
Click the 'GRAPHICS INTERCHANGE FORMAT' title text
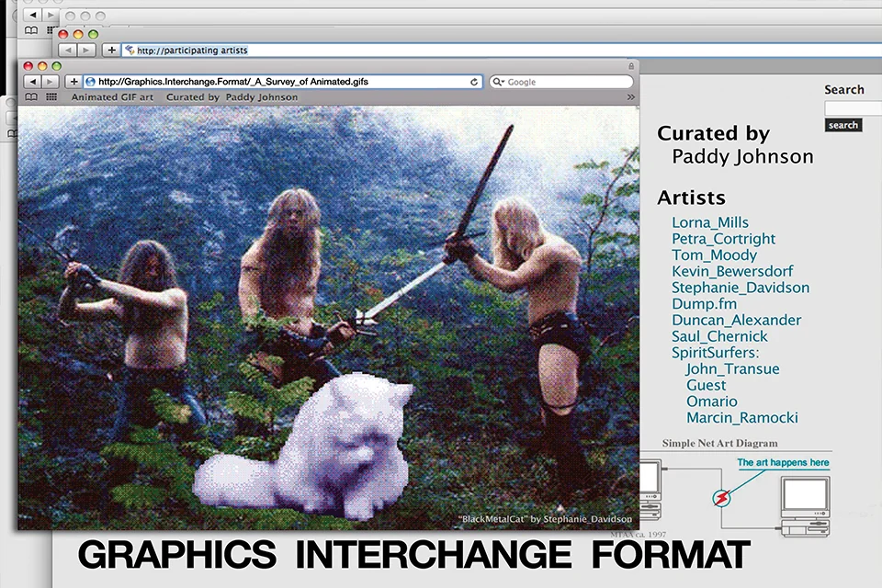pyautogui.click(x=414, y=554)
